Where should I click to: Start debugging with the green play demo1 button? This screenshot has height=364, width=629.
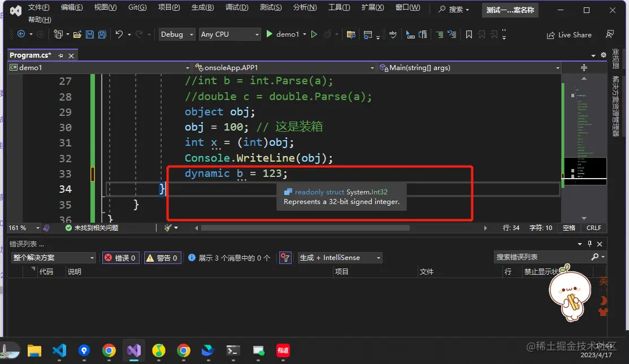pos(283,34)
